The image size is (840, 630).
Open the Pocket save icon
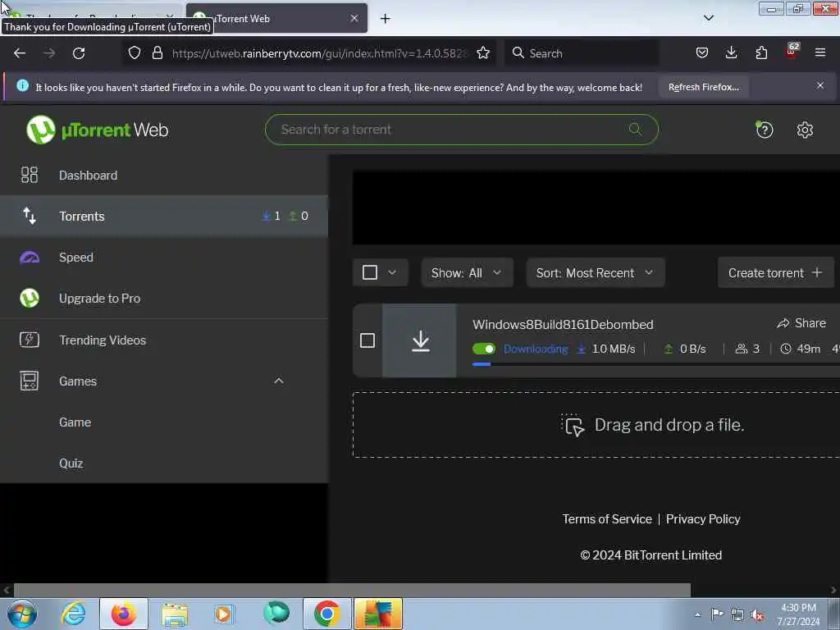702,52
